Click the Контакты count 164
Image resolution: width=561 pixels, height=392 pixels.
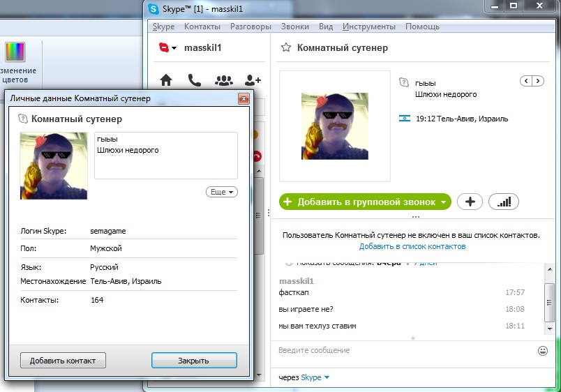click(97, 300)
